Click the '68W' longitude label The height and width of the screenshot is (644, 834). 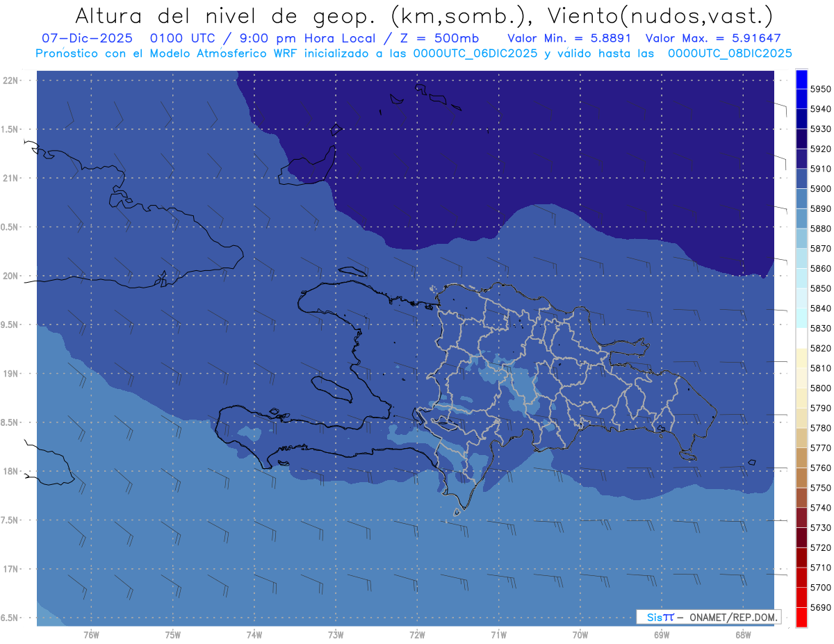tap(743, 635)
